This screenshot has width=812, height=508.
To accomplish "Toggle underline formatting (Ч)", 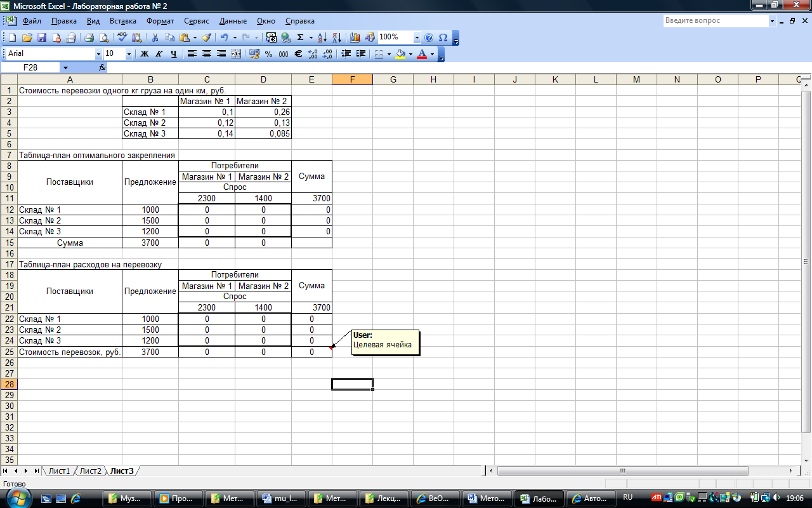I will [x=173, y=54].
